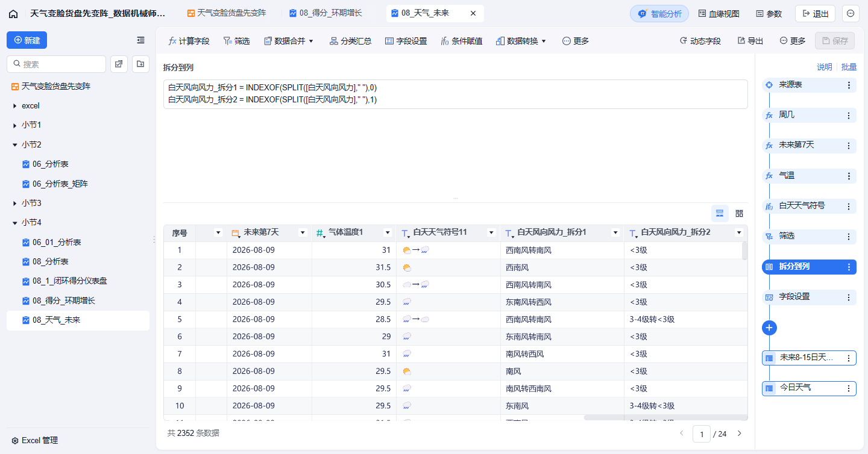Open 白天风向风力_拆分2 column dropdown
This screenshot has width=868, height=454.
coord(739,232)
